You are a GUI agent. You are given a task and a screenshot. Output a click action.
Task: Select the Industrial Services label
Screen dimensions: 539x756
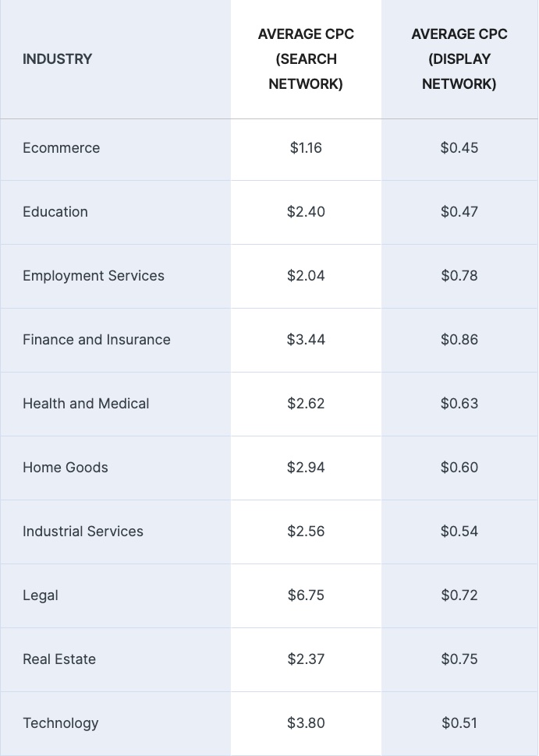(83, 532)
